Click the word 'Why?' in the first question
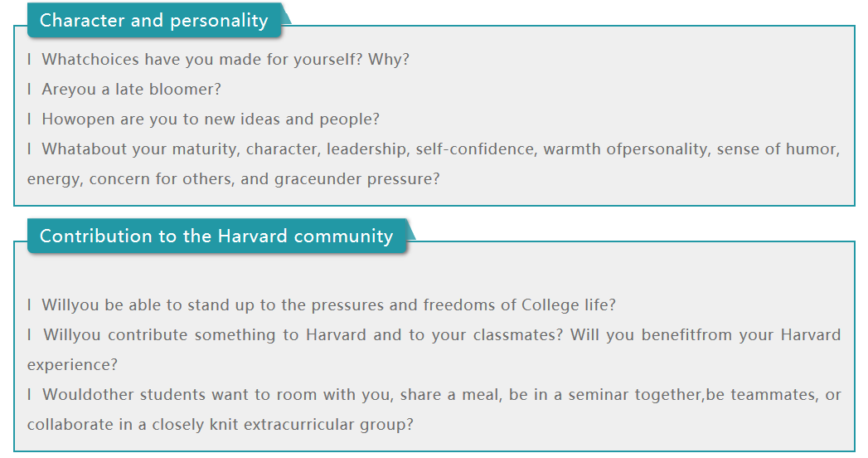The image size is (868, 458). click(x=389, y=60)
